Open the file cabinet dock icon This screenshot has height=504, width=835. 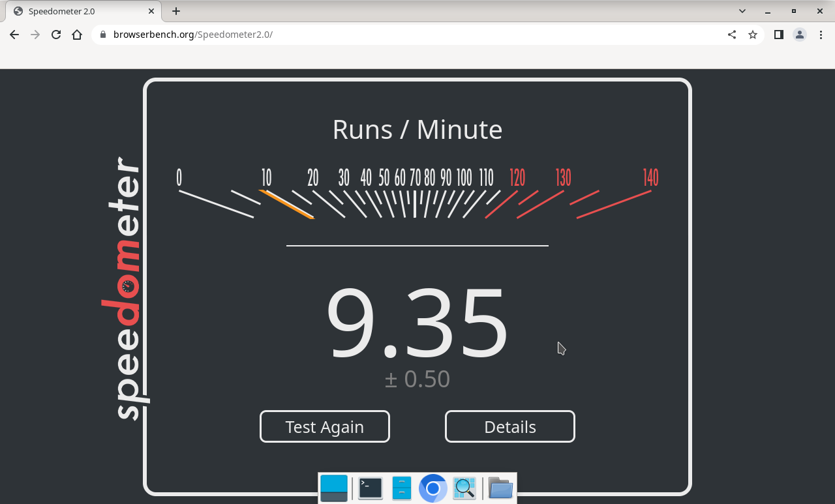pos(402,488)
